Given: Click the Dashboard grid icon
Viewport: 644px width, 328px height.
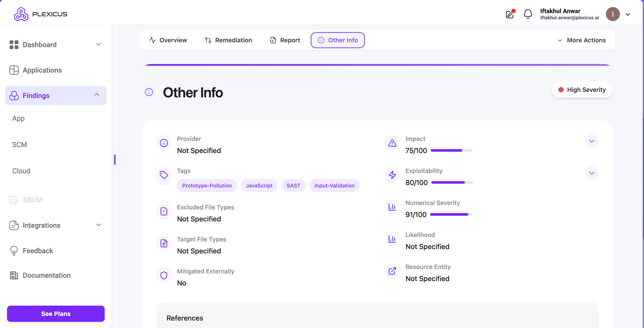Looking at the screenshot, I should [14, 45].
